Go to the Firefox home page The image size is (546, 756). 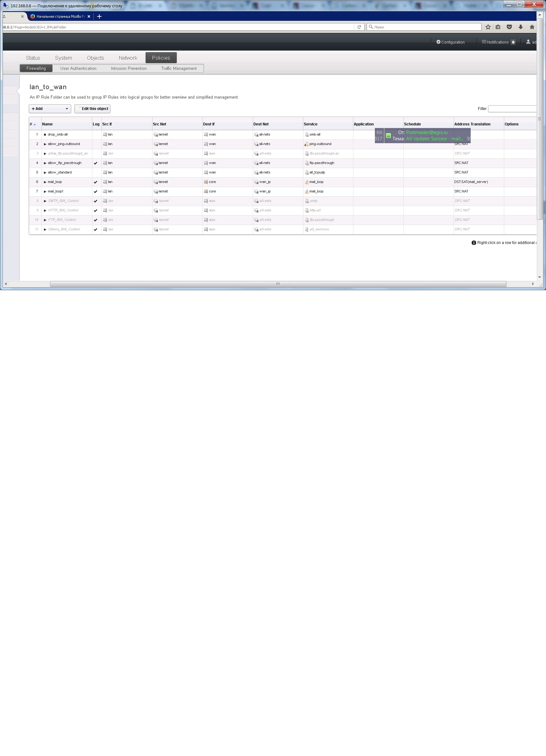click(532, 27)
